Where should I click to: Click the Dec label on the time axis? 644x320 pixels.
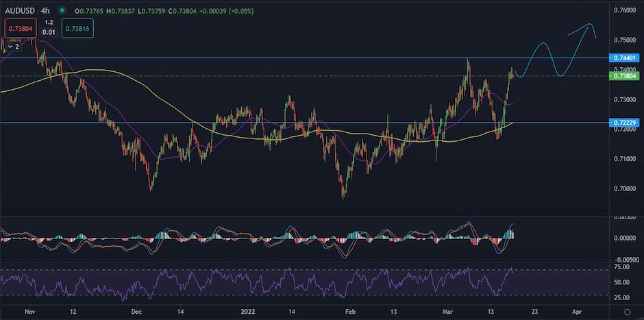[137, 311]
